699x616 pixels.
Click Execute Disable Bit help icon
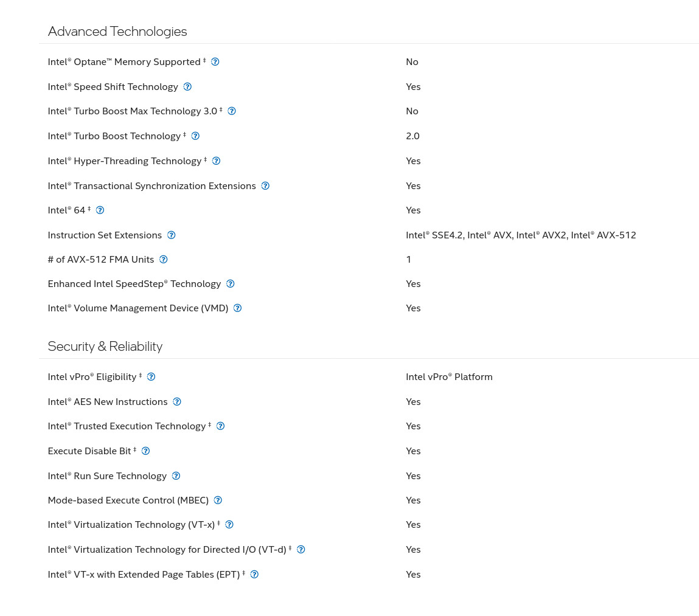pyautogui.click(x=146, y=451)
